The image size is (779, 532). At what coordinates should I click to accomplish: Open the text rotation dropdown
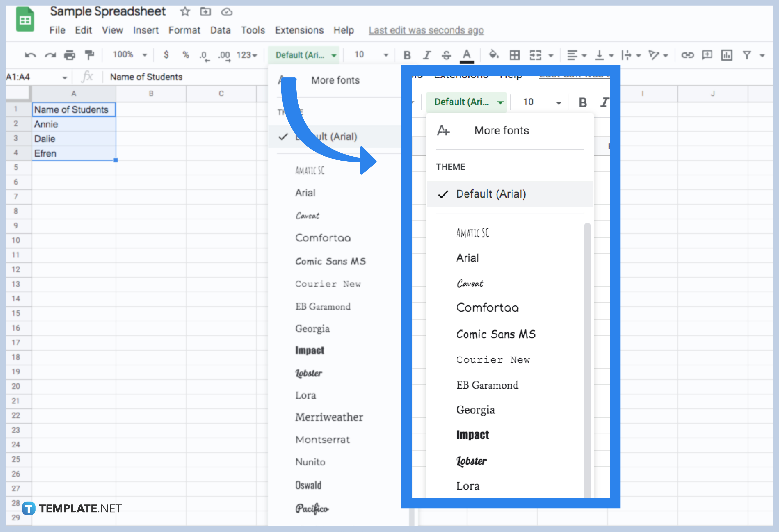click(x=658, y=55)
